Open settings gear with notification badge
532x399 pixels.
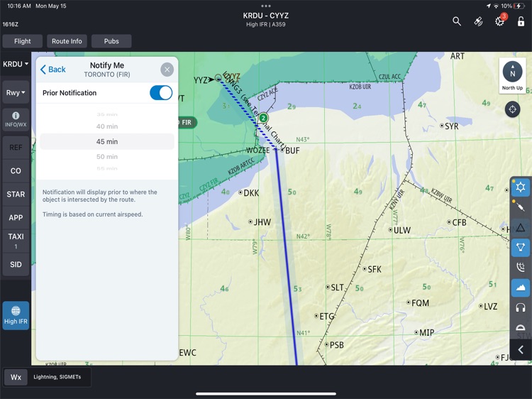point(500,21)
